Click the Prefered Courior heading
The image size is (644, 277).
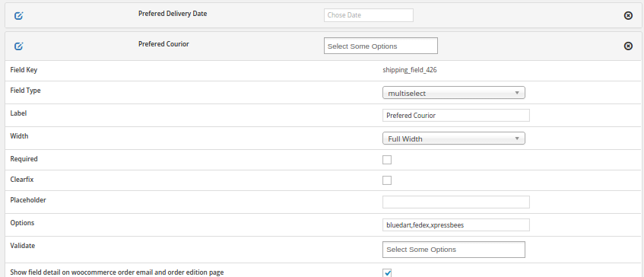[163, 44]
